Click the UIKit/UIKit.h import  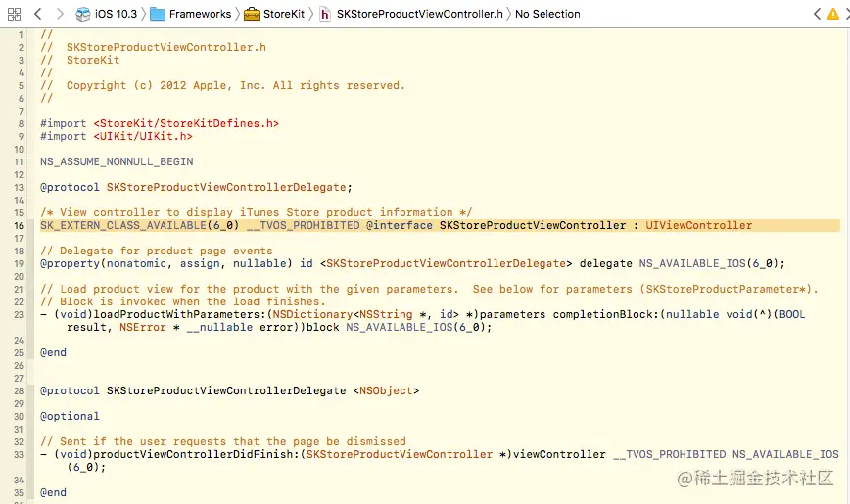click(x=143, y=137)
